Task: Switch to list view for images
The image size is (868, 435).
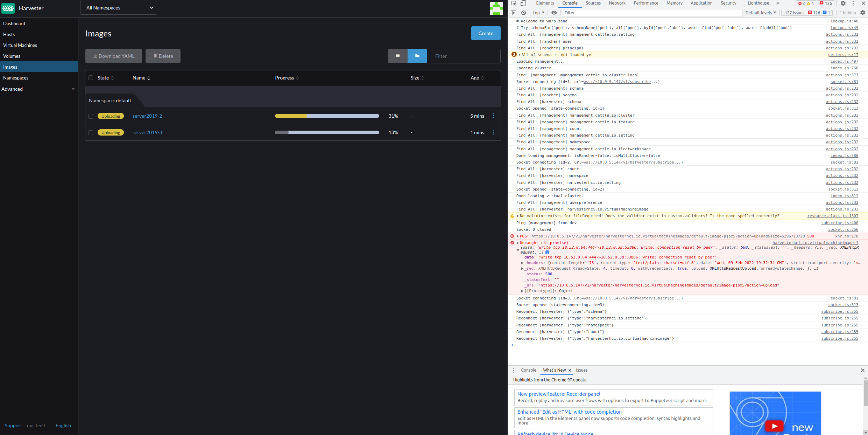Action: [397, 56]
